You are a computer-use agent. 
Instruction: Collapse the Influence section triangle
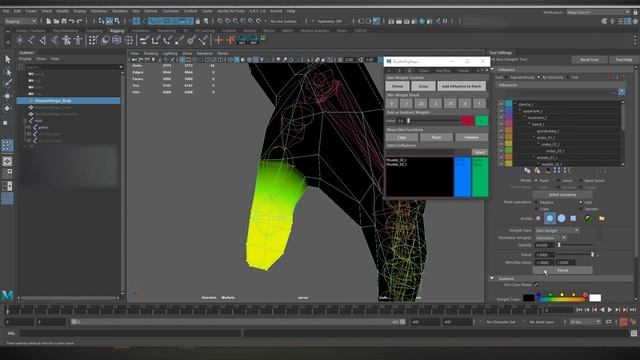click(492, 69)
